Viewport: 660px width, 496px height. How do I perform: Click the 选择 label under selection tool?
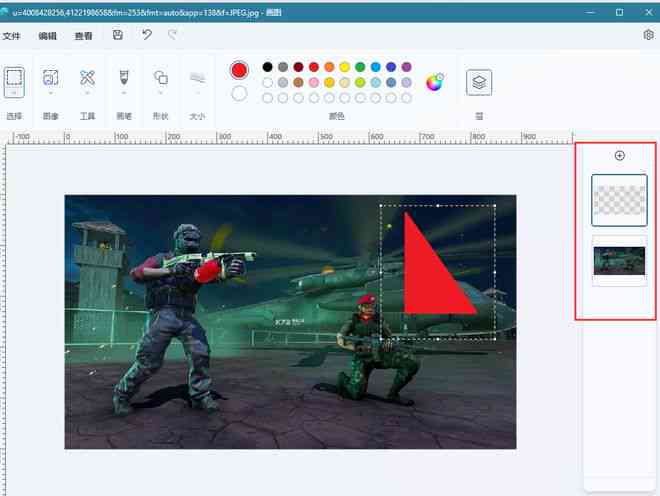[x=14, y=116]
